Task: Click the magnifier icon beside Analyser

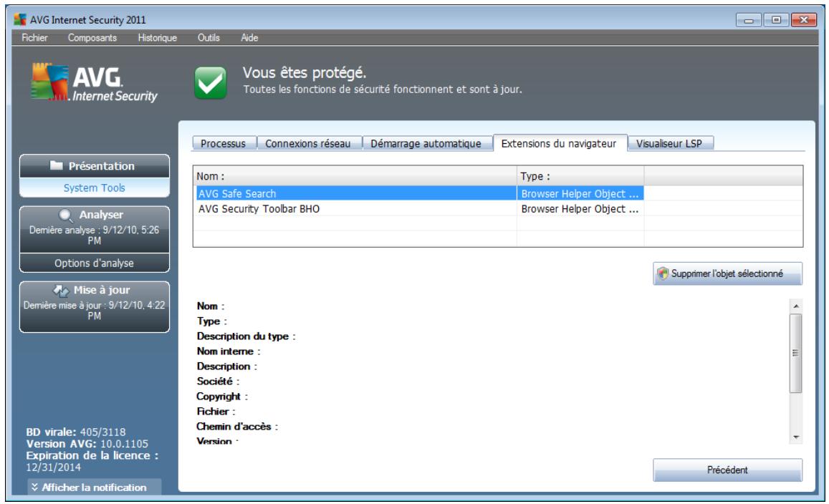Action: [x=65, y=215]
